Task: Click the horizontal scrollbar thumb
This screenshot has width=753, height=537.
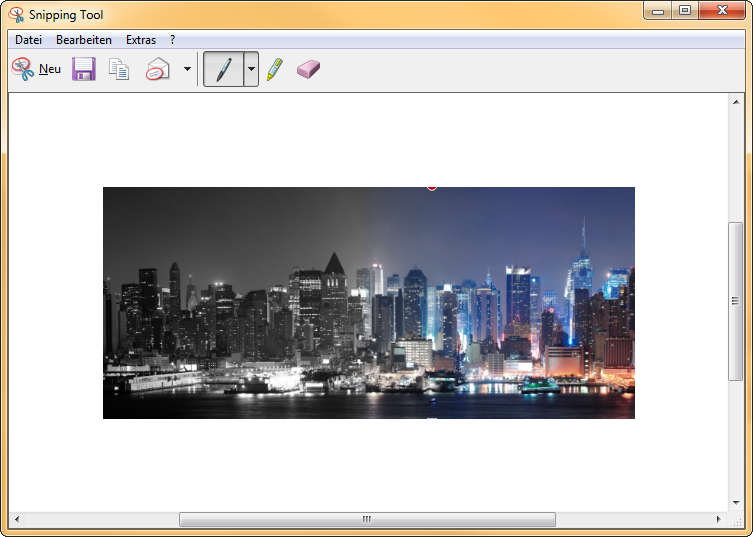Action: tap(367, 519)
